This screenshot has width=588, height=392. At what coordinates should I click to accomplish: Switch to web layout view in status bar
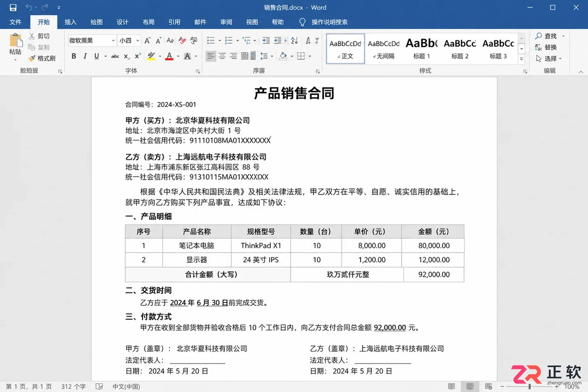(489, 387)
